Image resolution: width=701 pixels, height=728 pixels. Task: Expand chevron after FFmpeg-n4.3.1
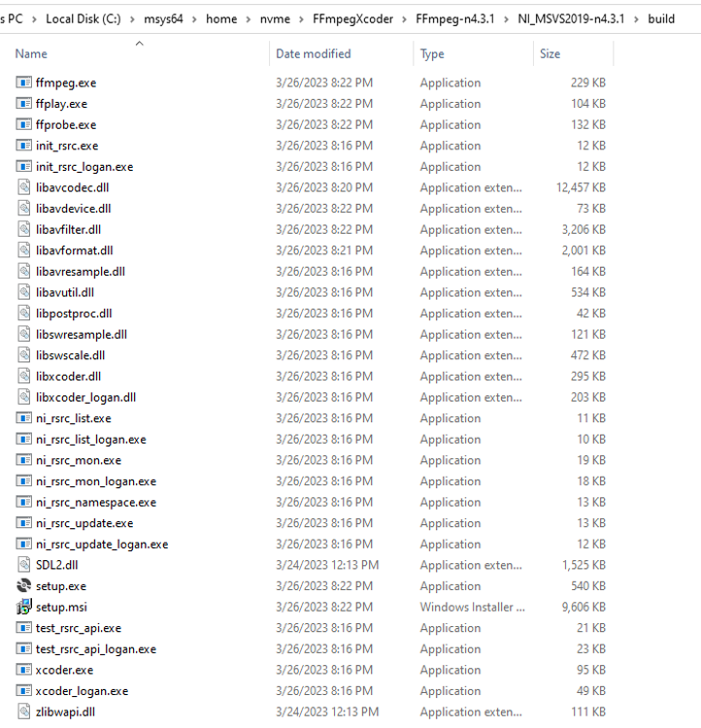pyautogui.click(x=507, y=19)
